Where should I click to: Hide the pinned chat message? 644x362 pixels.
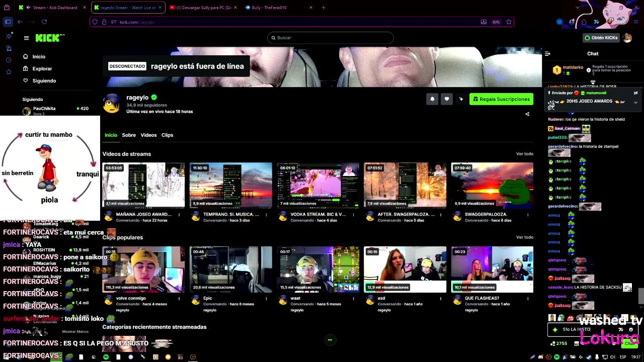coord(635,93)
